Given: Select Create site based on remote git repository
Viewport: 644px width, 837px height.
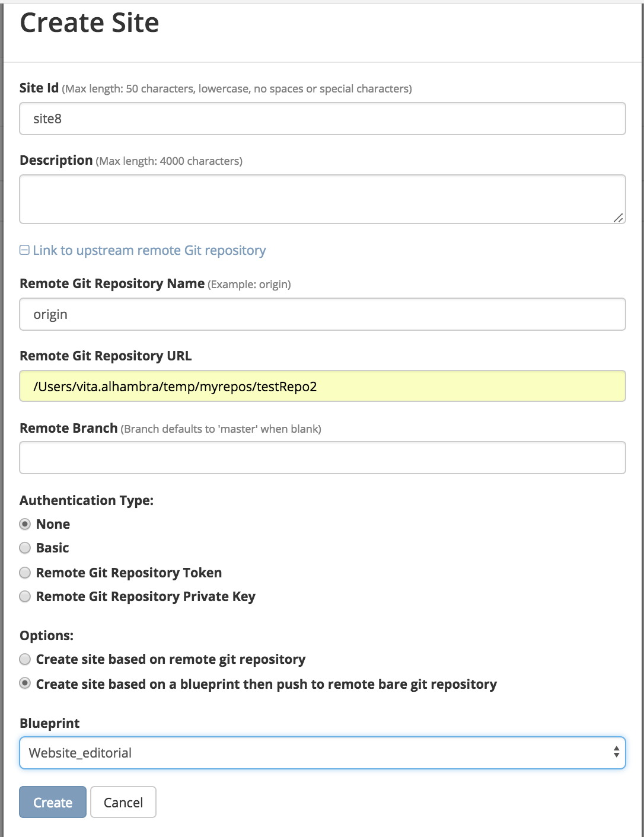Looking at the screenshot, I should point(25,659).
